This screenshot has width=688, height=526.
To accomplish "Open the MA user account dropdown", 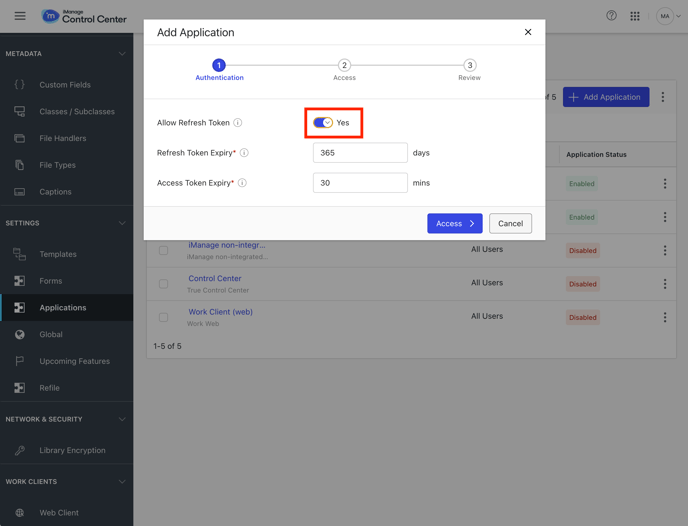I will click(668, 16).
